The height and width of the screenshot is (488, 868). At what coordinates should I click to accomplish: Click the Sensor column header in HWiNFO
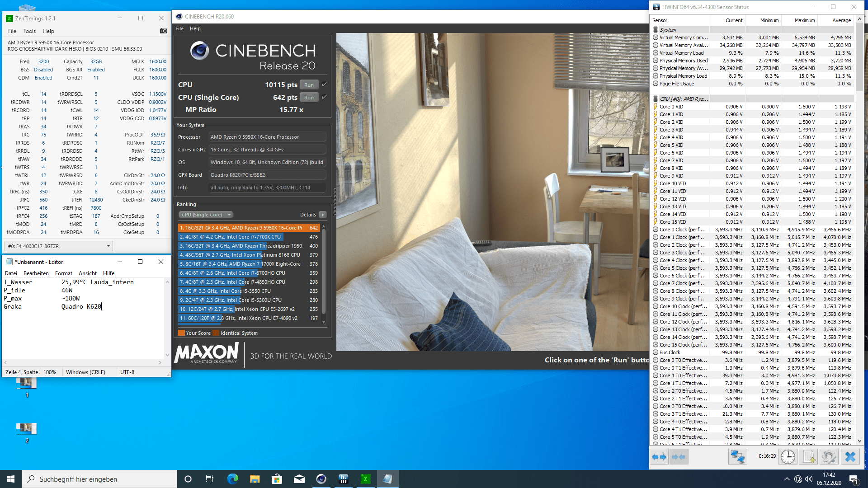click(x=679, y=20)
